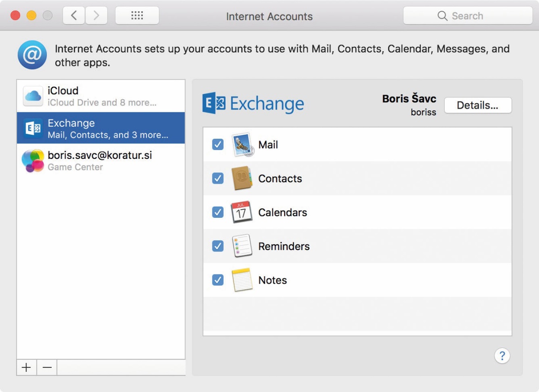The height and width of the screenshot is (392, 539).
Task: Click the Game Center subtitle text
Action: (75, 167)
